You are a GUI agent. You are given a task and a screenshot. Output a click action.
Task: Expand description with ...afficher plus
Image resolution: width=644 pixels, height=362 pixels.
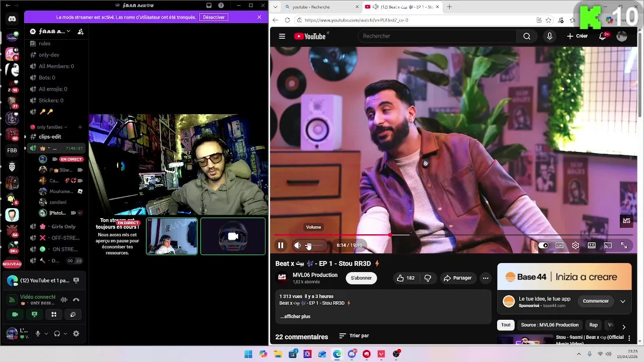(295, 316)
